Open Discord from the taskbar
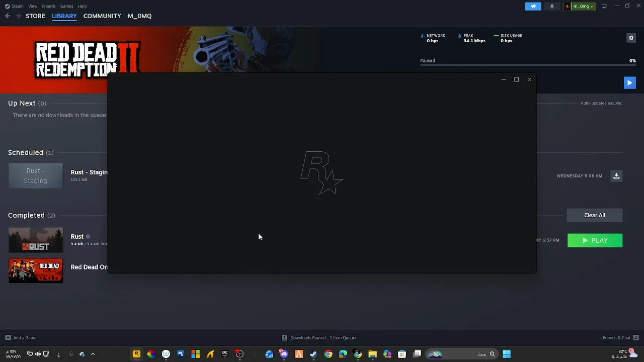Screen dimensions: 644x362 tap(284, 354)
